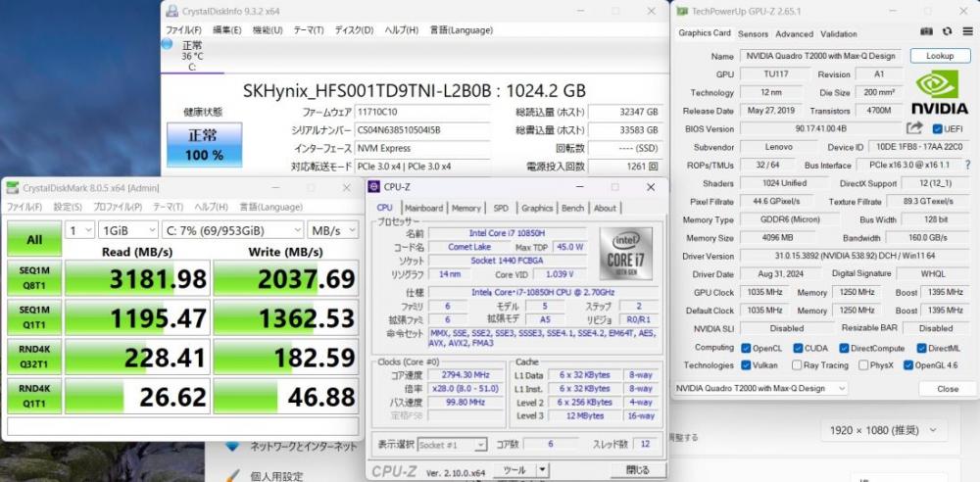Run the RND4K Q32T1 test
Viewport: 980px width, 482px height.
[x=34, y=357]
